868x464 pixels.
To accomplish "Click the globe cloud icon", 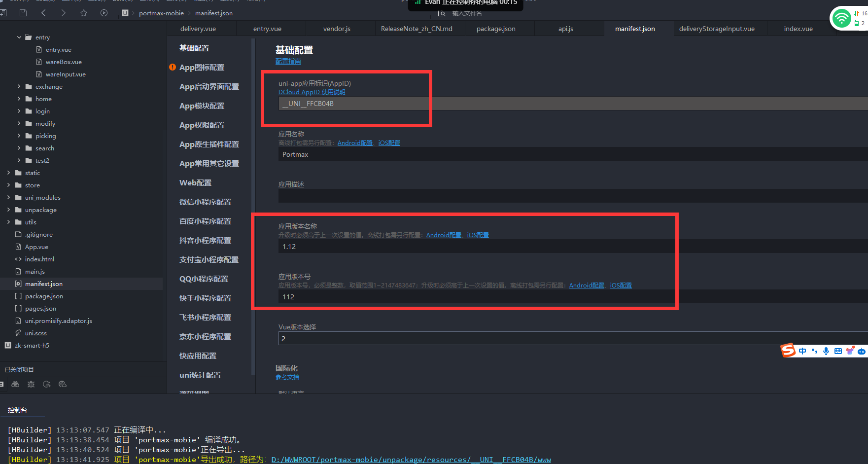I will pos(63,384).
